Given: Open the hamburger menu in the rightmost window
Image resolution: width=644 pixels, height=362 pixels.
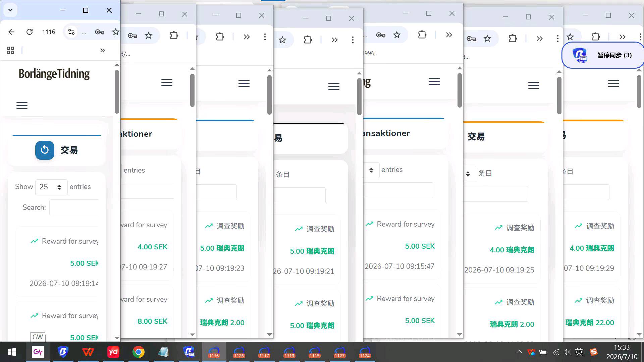Looking at the screenshot, I should 613,84.
